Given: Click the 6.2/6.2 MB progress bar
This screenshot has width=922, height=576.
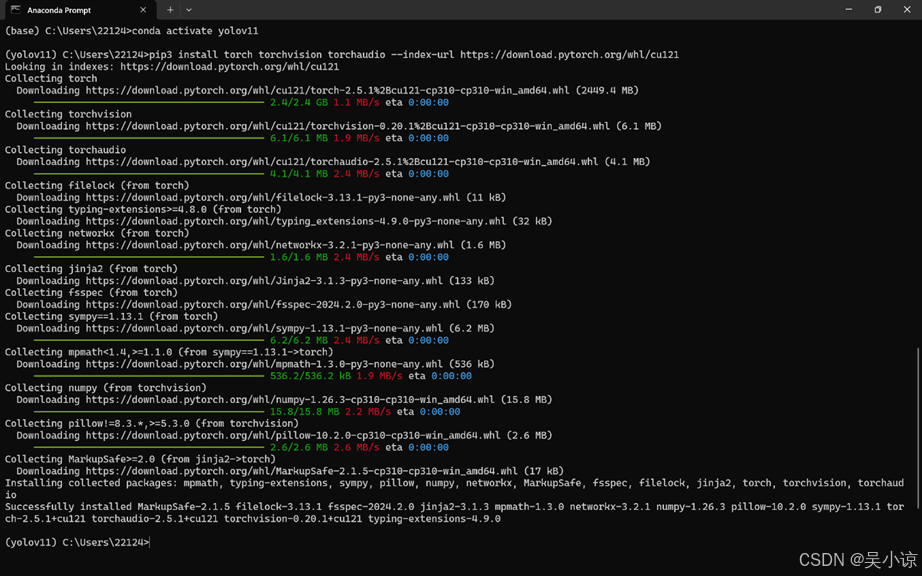Looking at the screenshot, I should [149, 340].
